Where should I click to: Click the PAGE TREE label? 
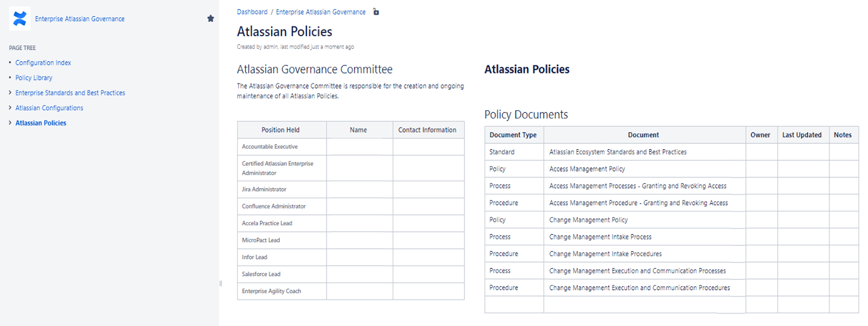pyautogui.click(x=22, y=48)
